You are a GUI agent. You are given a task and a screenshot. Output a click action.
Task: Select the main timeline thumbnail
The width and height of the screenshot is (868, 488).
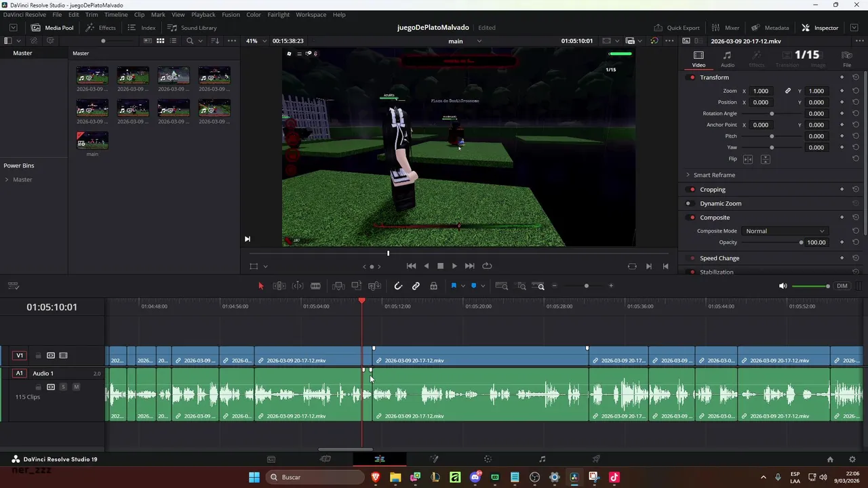tap(92, 140)
